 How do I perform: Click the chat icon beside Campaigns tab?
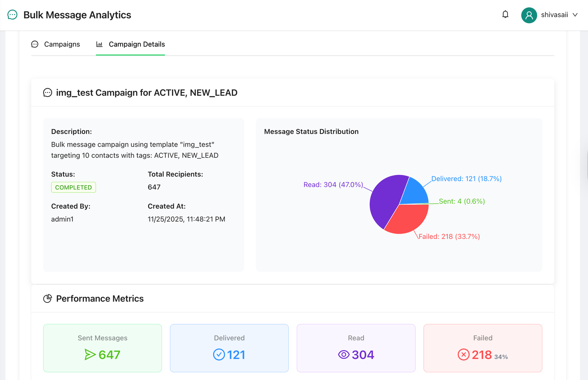(x=35, y=44)
